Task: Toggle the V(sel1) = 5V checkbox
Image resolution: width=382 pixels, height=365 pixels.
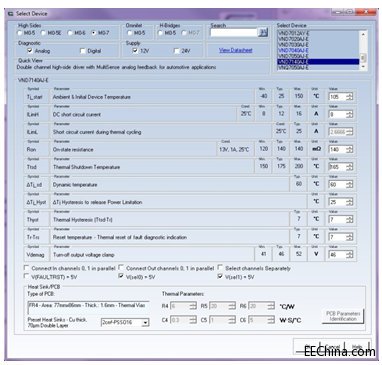Action: pyautogui.click(x=220, y=276)
